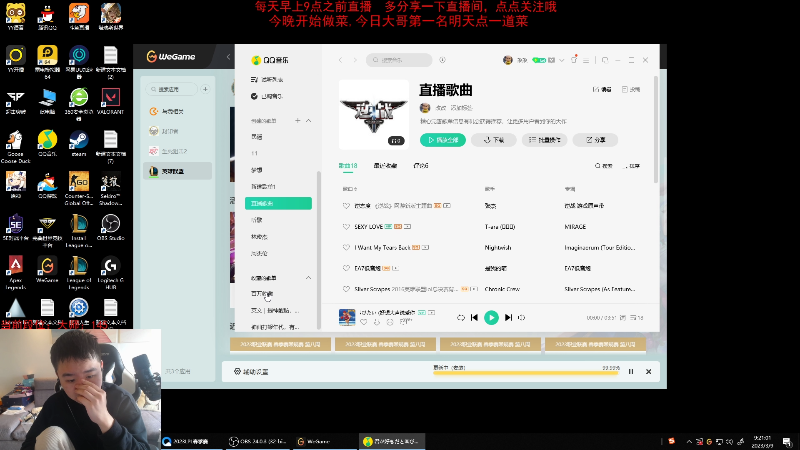Open the VALORANT desktop icon
The height and width of the screenshot is (450, 800).
tap(110, 101)
